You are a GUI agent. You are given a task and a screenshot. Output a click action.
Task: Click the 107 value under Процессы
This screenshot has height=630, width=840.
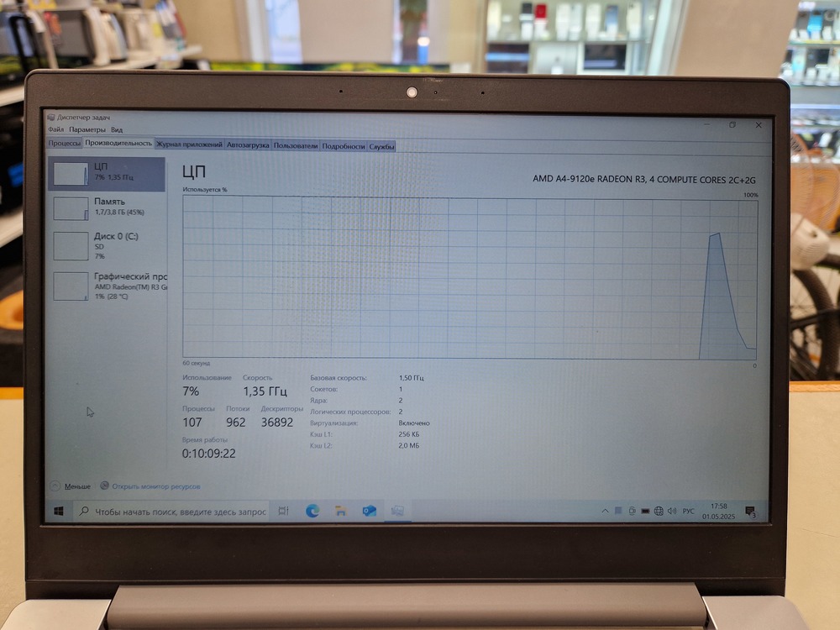point(192,423)
